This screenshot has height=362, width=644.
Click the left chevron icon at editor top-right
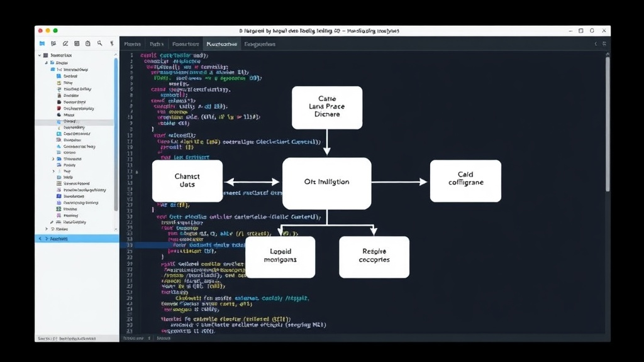click(x=596, y=44)
